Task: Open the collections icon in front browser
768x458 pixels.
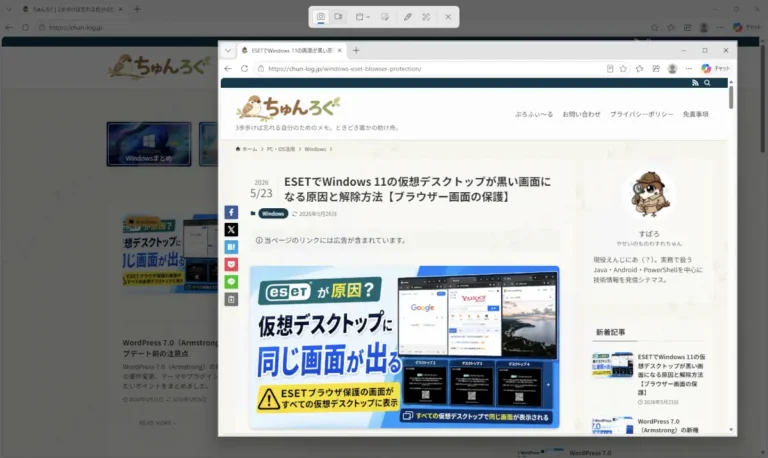Action: point(656,69)
